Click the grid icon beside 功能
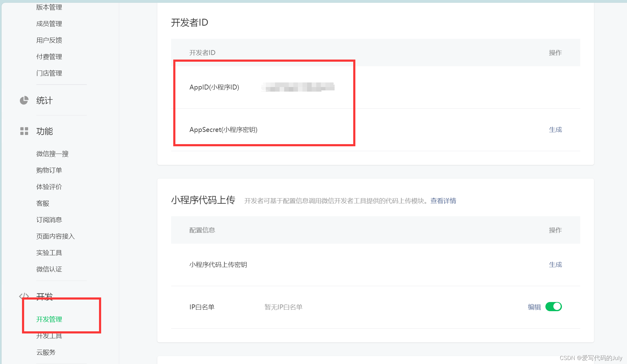 coord(24,131)
